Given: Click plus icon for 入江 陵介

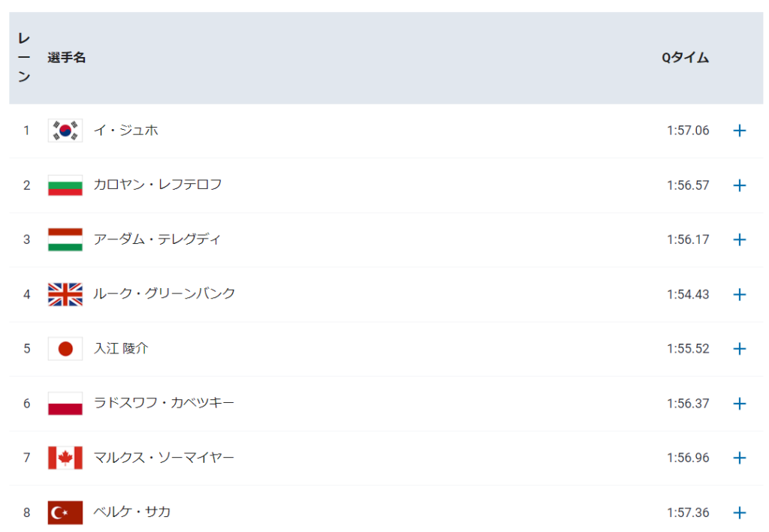Looking at the screenshot, I should (x=739, y=349).
